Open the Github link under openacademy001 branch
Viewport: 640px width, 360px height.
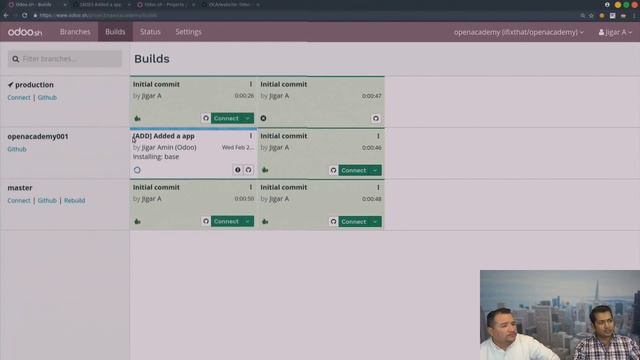click(x=17, y=149)
